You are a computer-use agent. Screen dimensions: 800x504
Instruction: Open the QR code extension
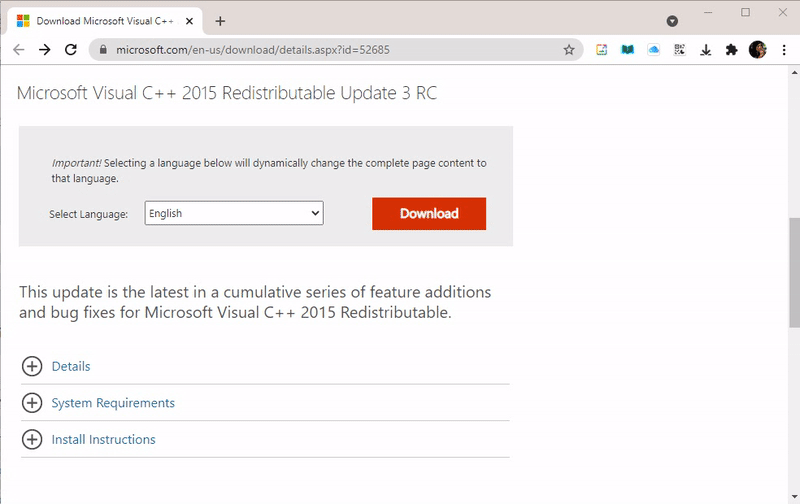point(680,50)
